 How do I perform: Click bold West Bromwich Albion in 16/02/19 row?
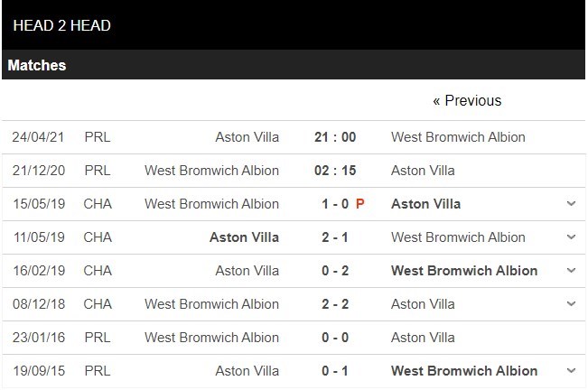coord(464,271)
